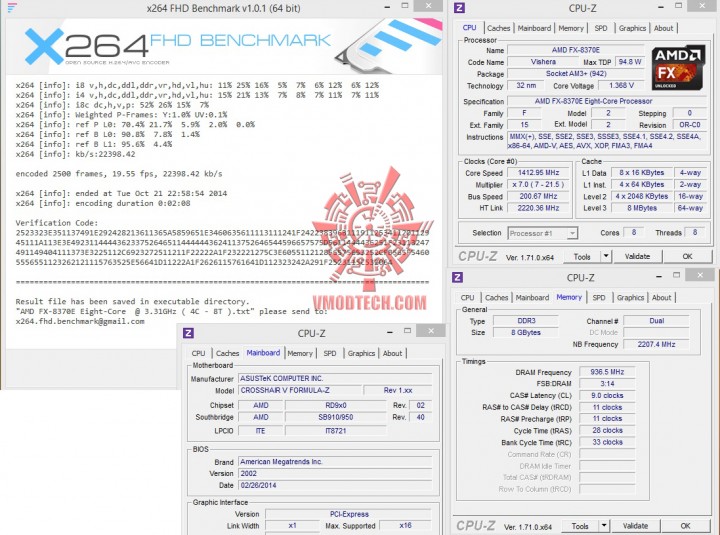Screen dimensions: 720x535
Task: Minimize the x264 FHD Benchmark window
Action: (388, 7)
